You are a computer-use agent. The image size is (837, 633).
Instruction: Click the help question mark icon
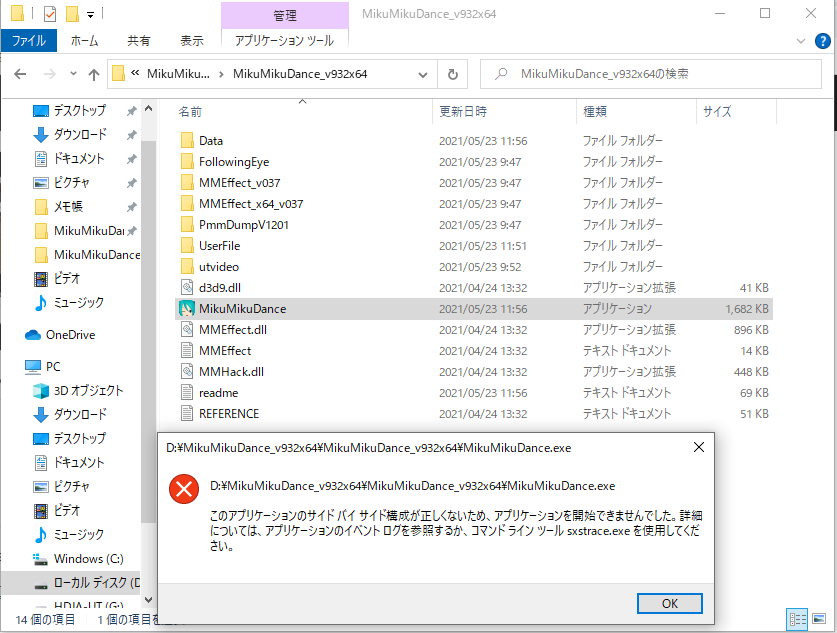822,40
